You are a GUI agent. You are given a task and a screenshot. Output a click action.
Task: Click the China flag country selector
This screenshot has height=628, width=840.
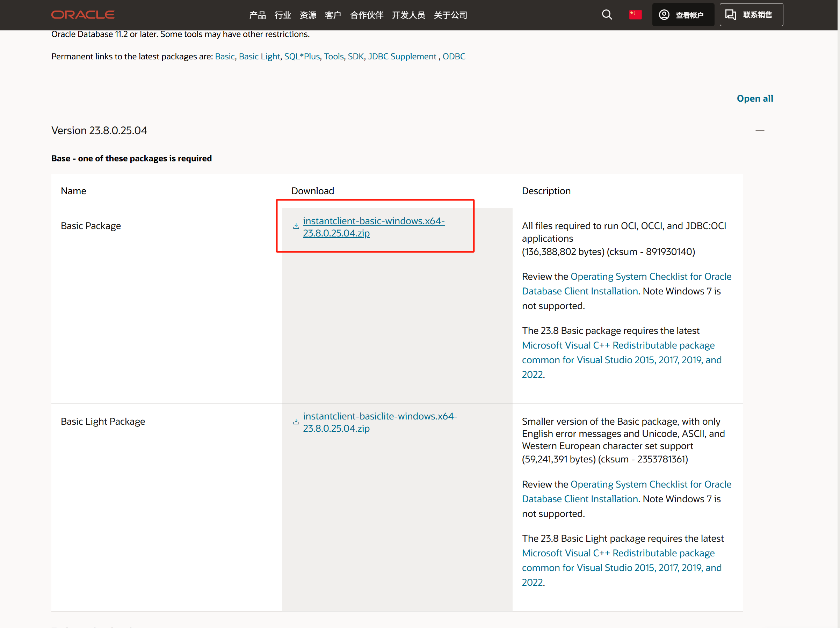635,15
